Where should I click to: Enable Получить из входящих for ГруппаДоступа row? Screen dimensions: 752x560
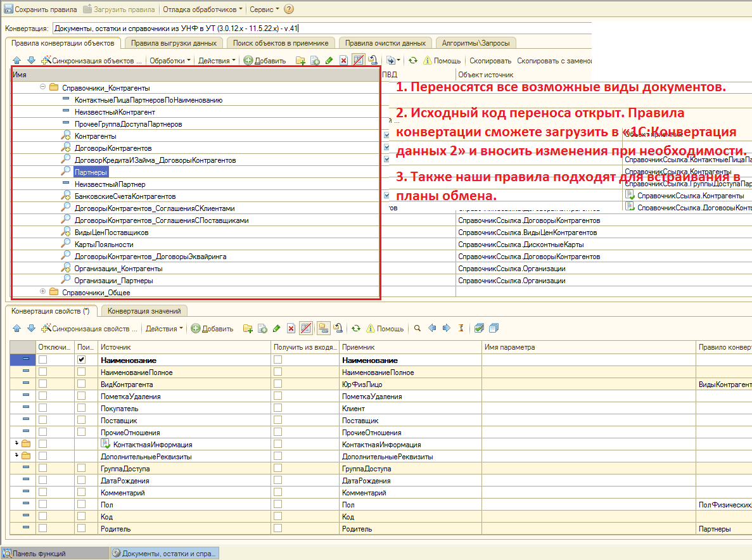(x=277, y=468)
